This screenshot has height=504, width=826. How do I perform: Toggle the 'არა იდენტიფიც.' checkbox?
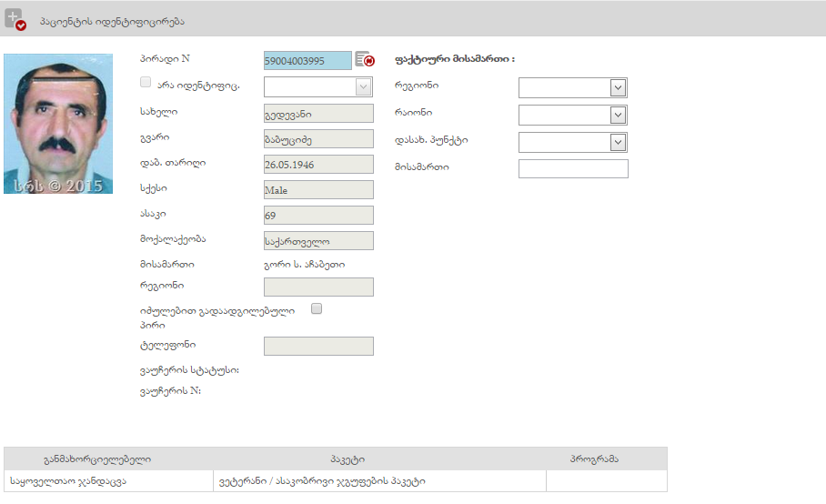[146, 82]
